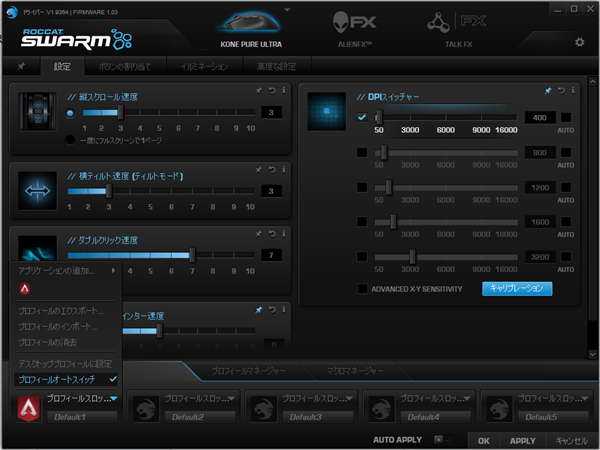Select the KONE PURE ULTRA device
The width and height of the screenshot is (600, 450).
251,30
